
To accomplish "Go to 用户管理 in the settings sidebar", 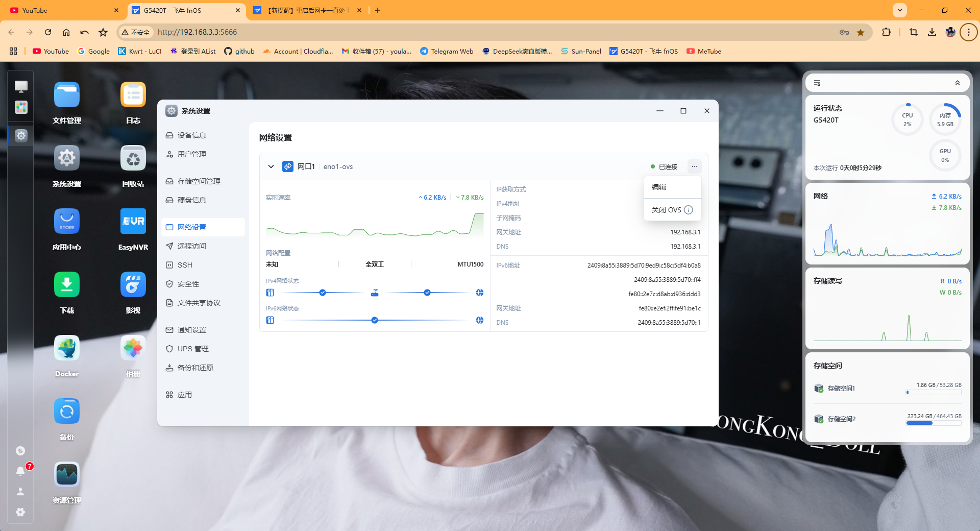I will click(203, 154).
